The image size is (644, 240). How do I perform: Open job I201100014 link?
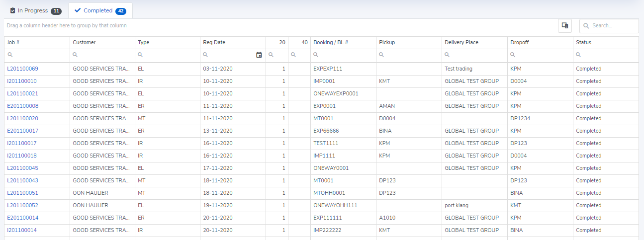[x=21, y=230]
